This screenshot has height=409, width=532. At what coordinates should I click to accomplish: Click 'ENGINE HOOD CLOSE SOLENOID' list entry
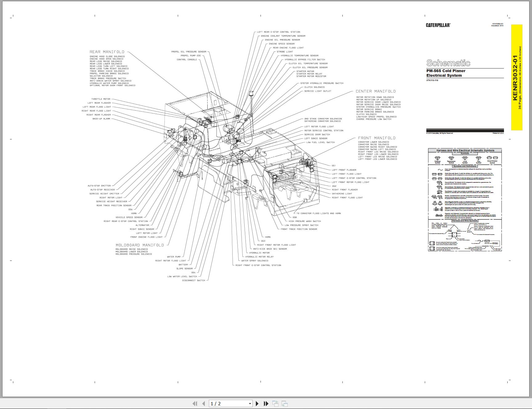point(107,56)
